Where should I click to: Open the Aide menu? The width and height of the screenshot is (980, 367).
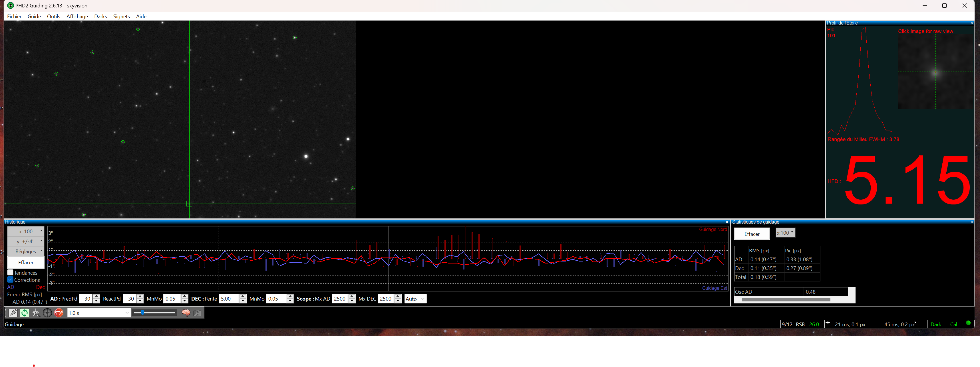[141, 16]
